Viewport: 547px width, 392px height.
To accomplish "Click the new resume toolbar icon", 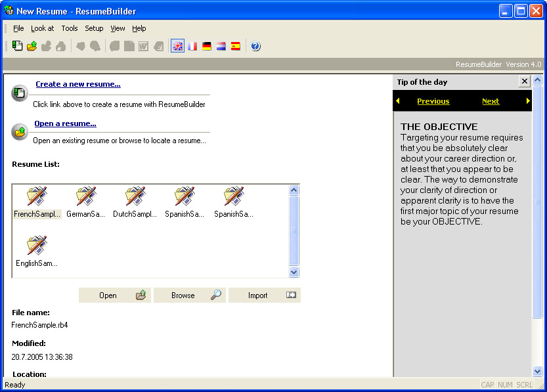I will [17, 46].
